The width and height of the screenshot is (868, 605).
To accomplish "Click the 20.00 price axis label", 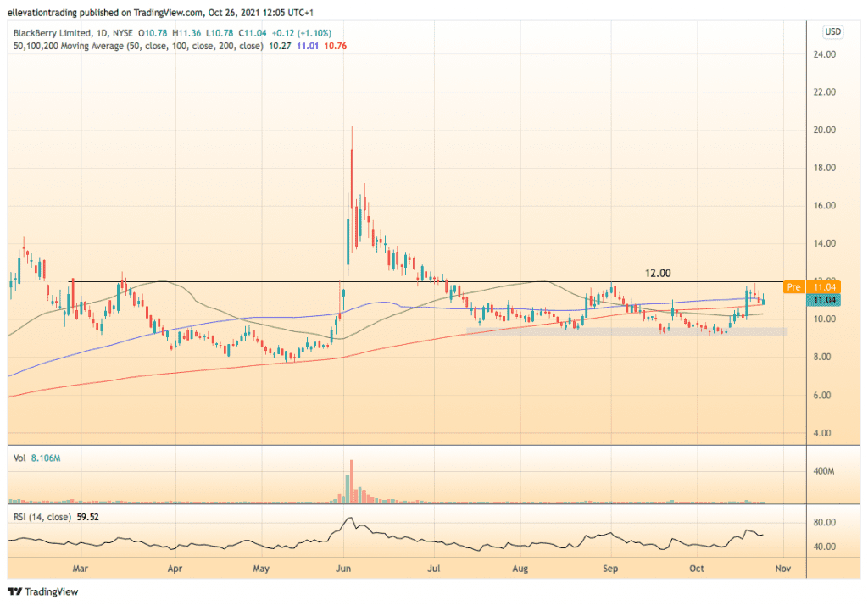I will (x=824, y=130).
